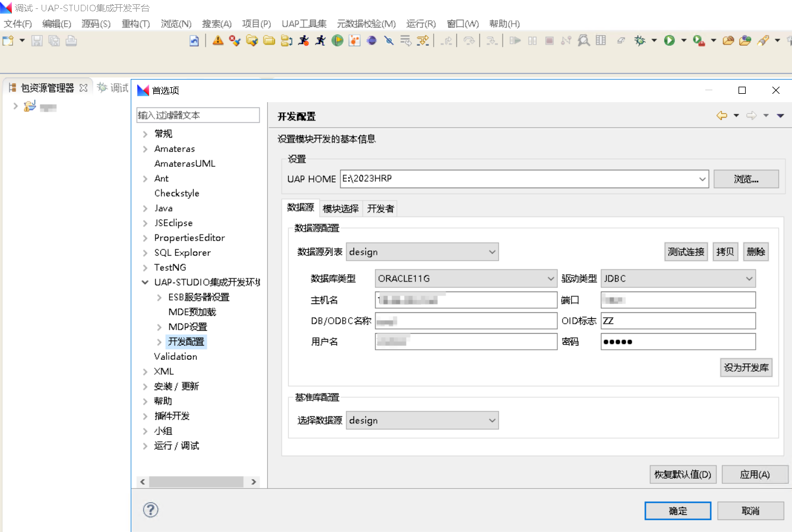Click the preferences dialog back arrow

722,116
